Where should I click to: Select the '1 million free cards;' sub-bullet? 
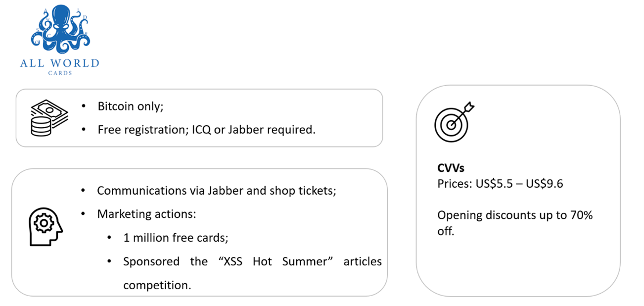click(x=176, y=238)
